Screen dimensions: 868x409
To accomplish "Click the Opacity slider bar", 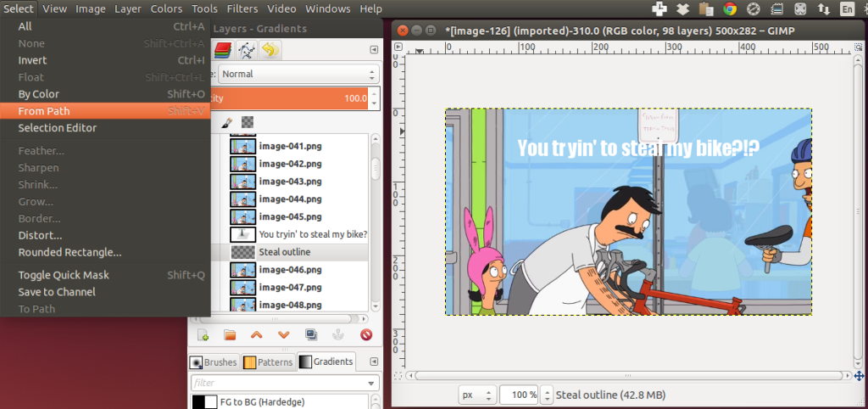I will (291, 98).
